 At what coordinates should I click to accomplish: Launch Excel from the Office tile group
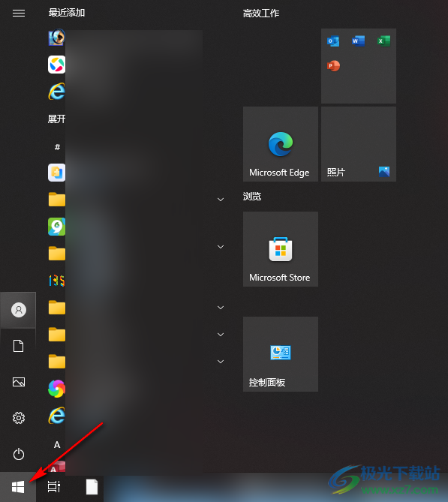pyautogui.click(x=383, y=41)
